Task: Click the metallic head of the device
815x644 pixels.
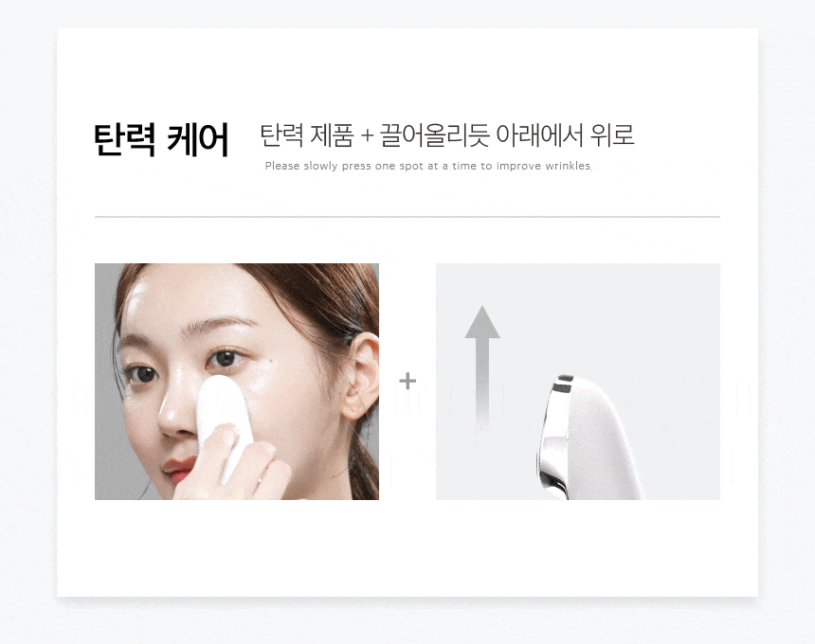Action: coord(551,437)
